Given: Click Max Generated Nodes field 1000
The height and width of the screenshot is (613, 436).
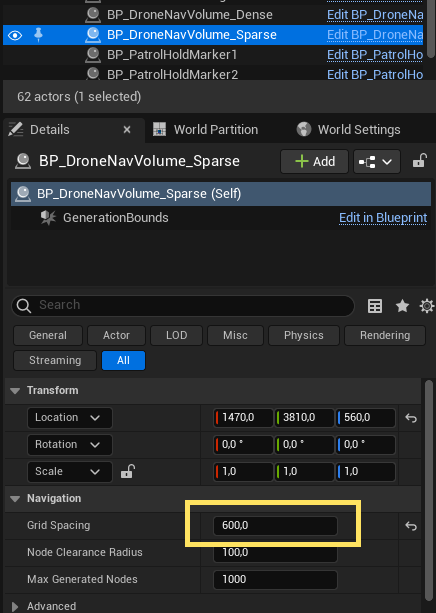Looking at the screenshot, I should coord(275,580).
